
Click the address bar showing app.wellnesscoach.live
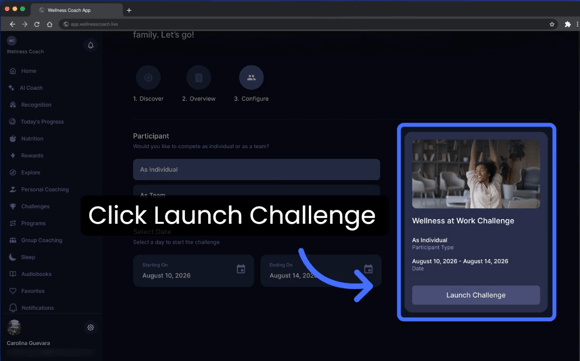click(309, 24)
